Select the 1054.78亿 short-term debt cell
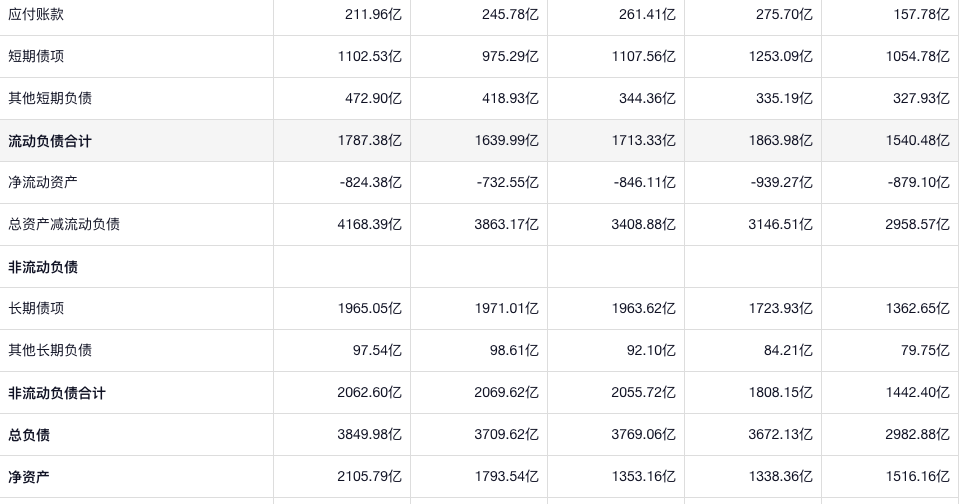Screen dimensions: 972x504 917,56
